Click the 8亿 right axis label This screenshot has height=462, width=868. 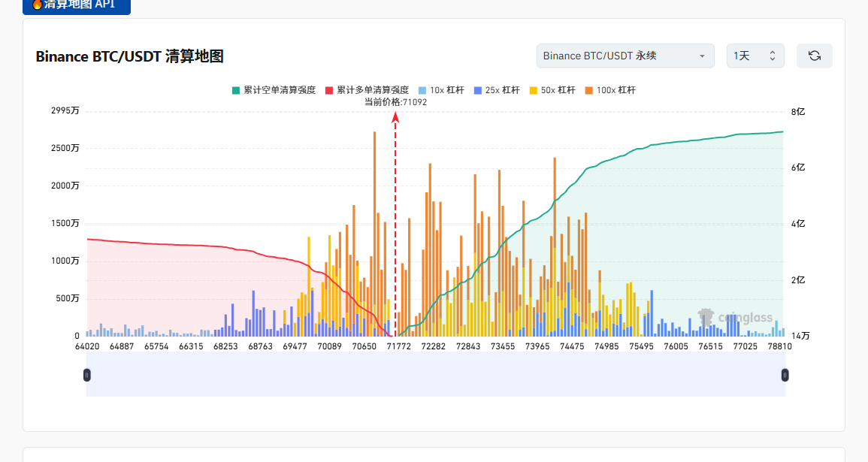click(x=797, y=112)
